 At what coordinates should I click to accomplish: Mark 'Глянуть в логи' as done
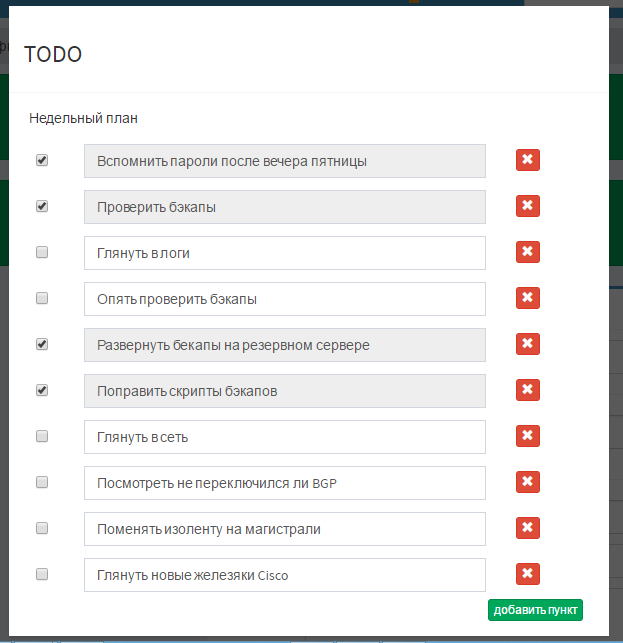coord(42,252)
